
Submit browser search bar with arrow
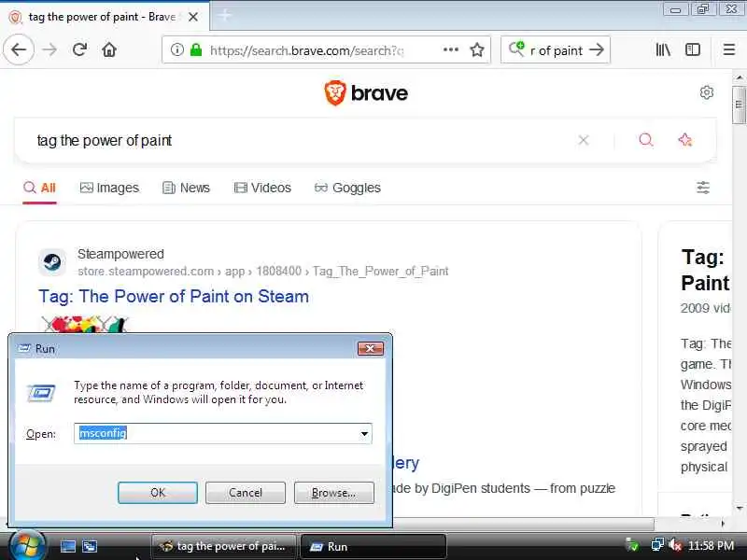click(x=597, y=49)
